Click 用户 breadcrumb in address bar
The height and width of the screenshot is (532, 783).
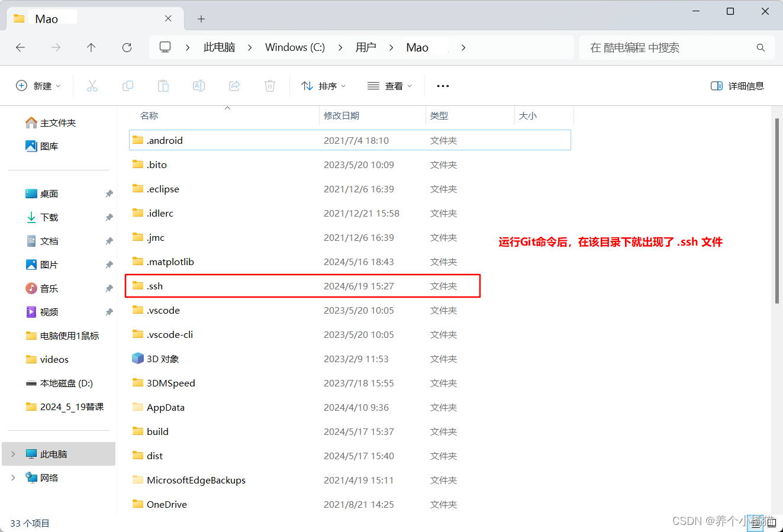tap(366, 47)
